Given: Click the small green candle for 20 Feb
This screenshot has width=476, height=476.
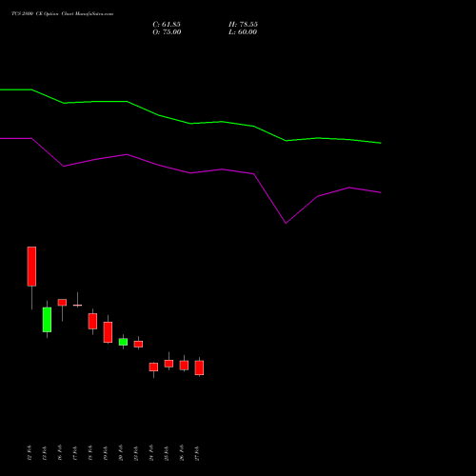Looking at the screenshot, I should tap(123, 342).
